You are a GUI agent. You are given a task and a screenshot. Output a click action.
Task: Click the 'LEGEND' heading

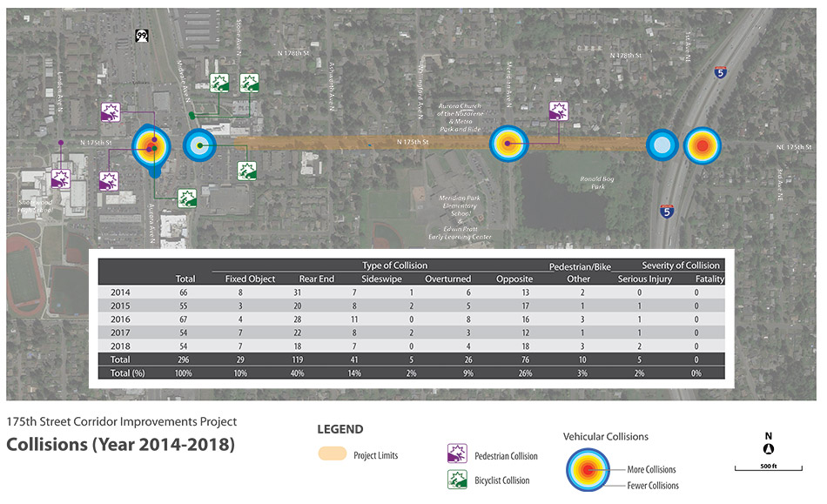point(340,430)
